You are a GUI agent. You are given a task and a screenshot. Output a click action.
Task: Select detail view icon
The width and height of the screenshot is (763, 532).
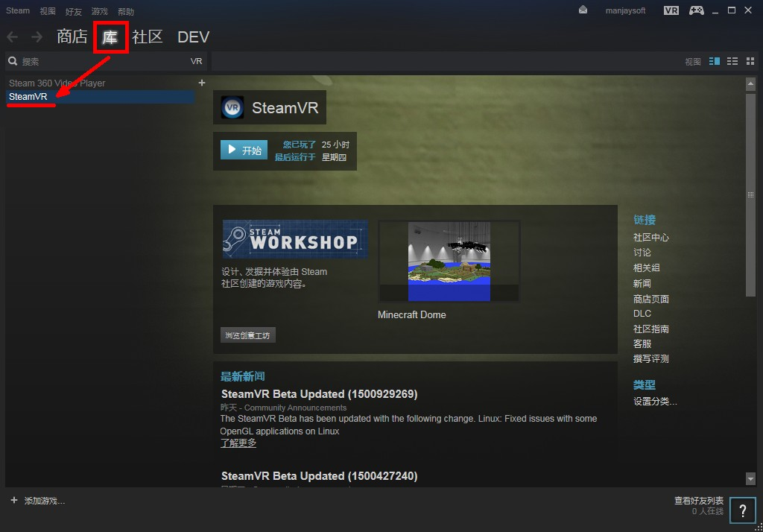(x=715, y=61)
